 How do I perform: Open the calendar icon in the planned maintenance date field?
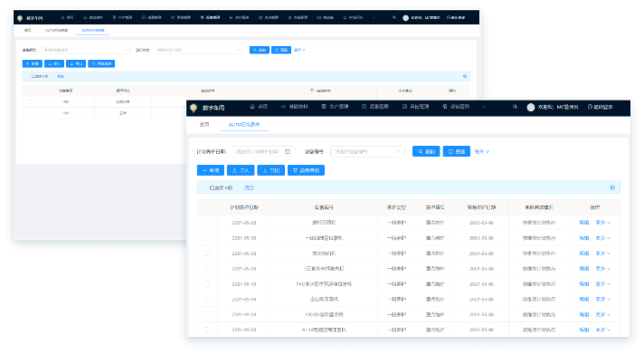click(288, 152)
